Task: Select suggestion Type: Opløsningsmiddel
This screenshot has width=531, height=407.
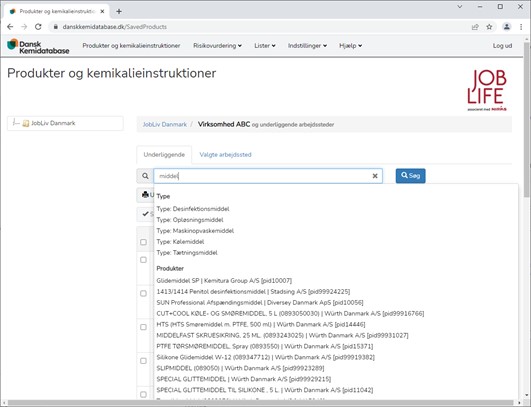Action: pyautogui.click(x=190, y=220)
